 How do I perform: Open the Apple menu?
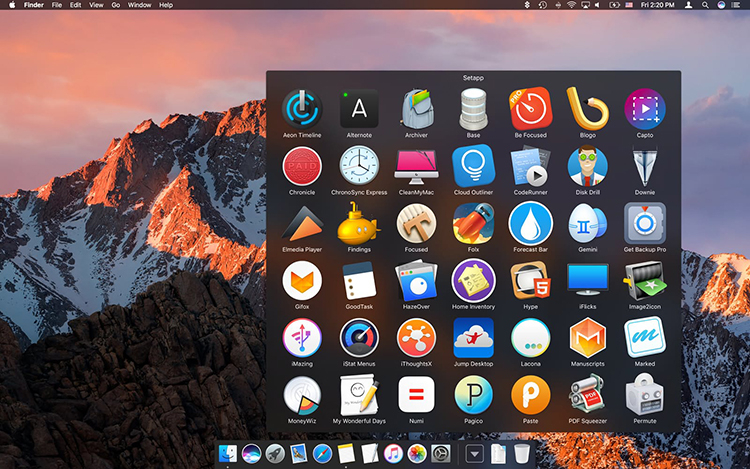click(12, 5)
